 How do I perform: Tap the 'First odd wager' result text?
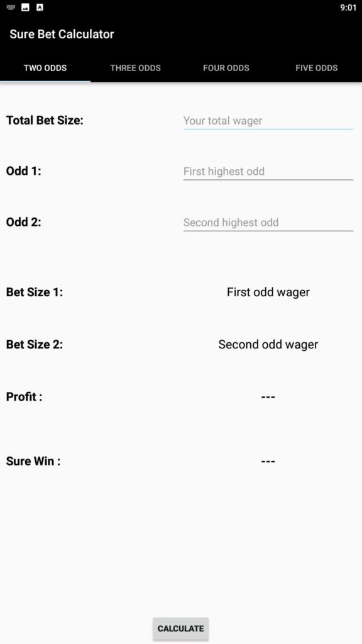[x=268, y=292]
